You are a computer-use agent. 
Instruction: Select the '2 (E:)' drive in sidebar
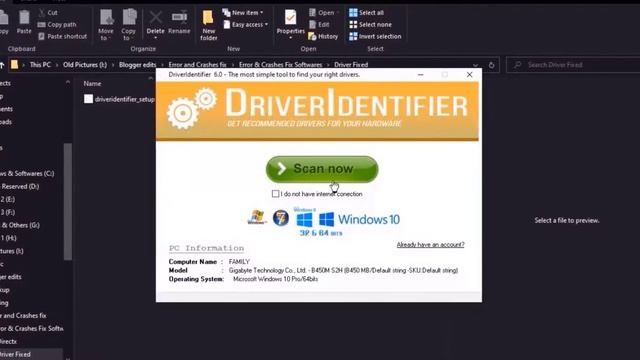coord(8,199)
